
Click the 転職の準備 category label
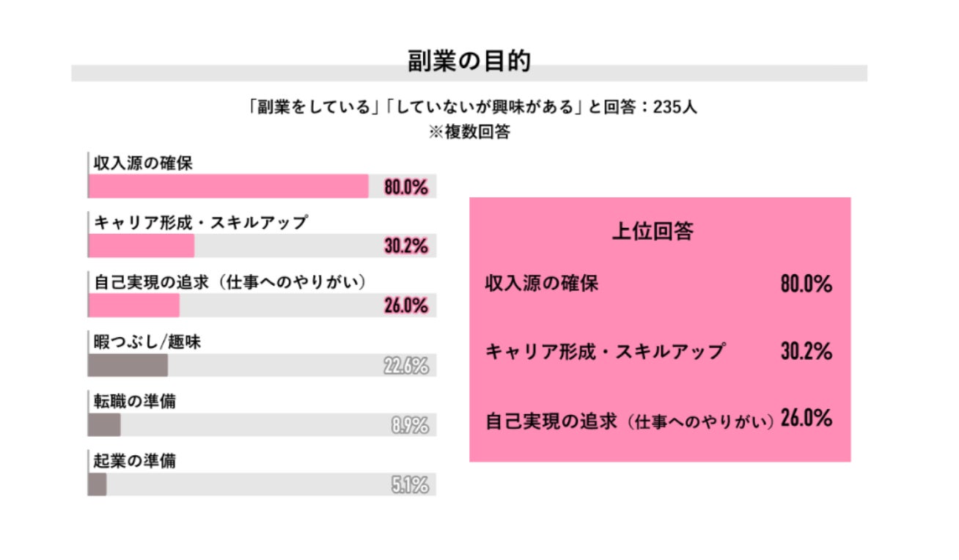135,402
